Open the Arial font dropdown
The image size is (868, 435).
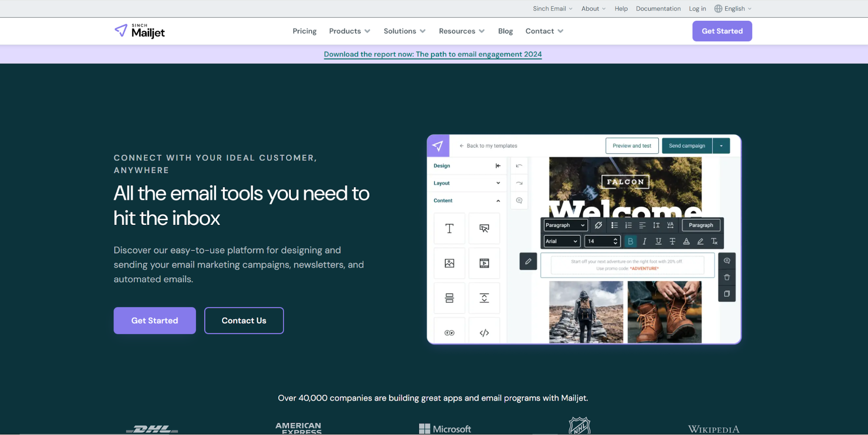(562, 241)
